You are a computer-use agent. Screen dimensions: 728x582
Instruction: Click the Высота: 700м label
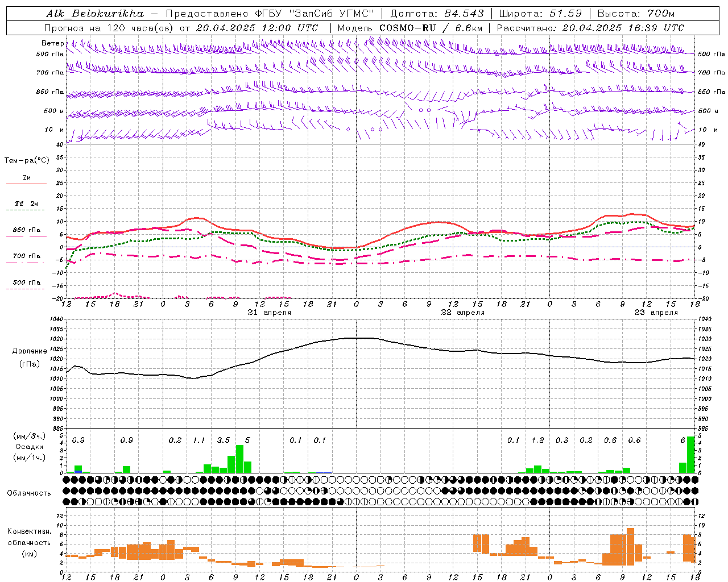636,14
